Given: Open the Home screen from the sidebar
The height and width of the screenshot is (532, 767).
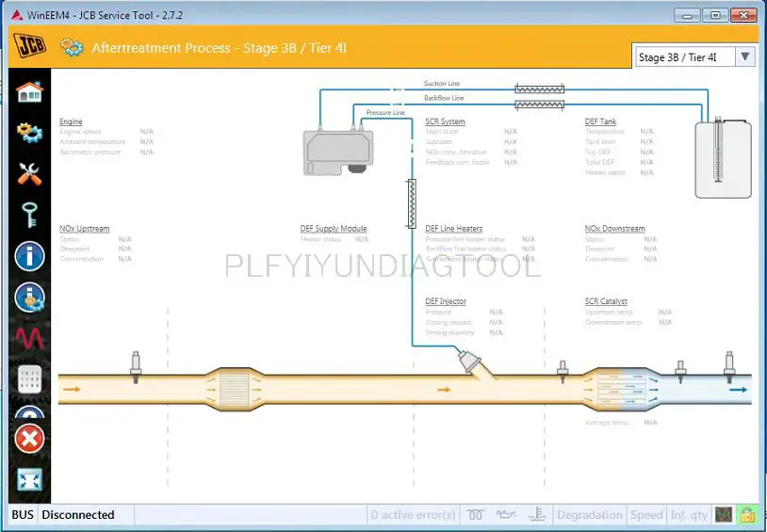Looking at the screenshot, I should [x=29, y=92].
